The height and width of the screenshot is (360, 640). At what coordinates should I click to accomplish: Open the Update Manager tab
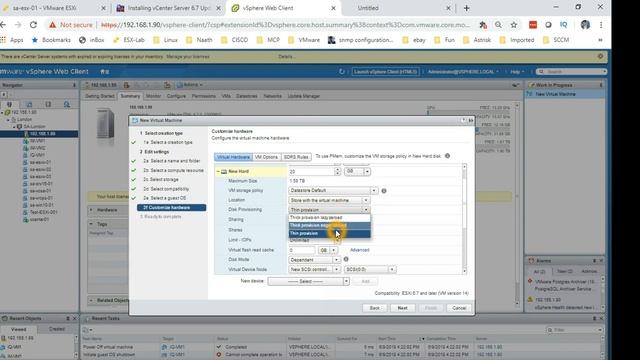tap(304, 96)
